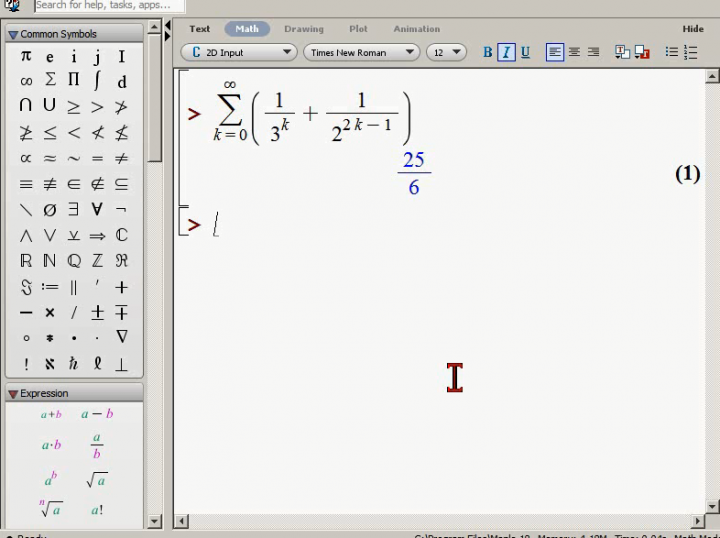
Task: Switch to the Math tab
Action: tap(247, 29)
